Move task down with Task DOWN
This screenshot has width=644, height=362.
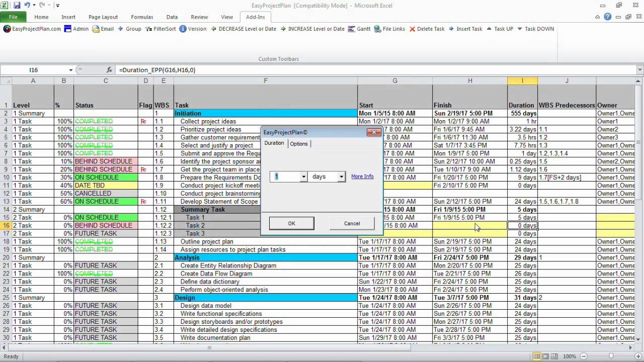(535, 29)
